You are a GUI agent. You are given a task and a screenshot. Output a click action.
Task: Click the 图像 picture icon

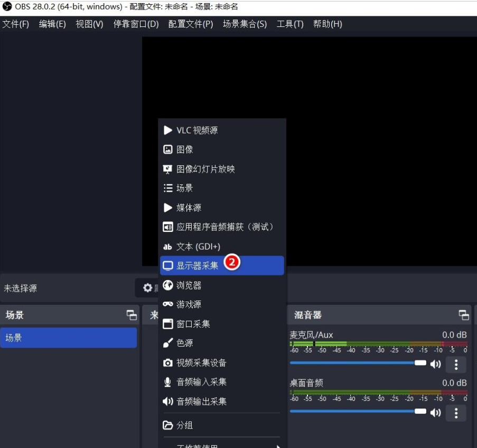[x=167, y=150]
